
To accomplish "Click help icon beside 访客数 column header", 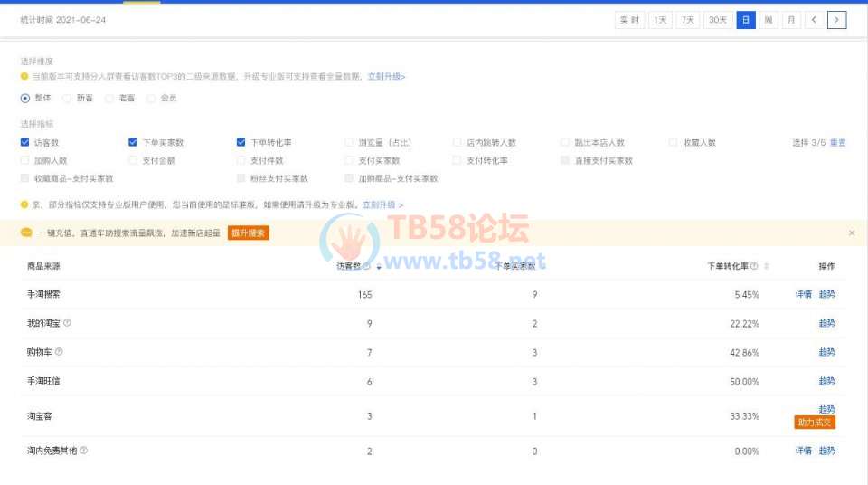I will (x=366, y=266).
